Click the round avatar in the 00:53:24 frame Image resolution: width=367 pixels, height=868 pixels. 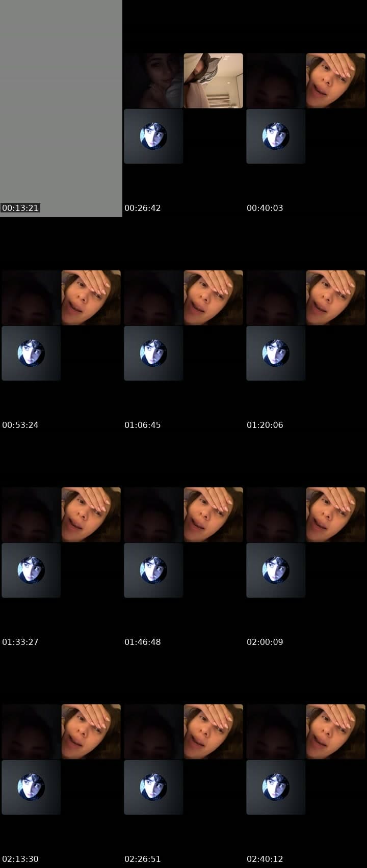[31, 353]
